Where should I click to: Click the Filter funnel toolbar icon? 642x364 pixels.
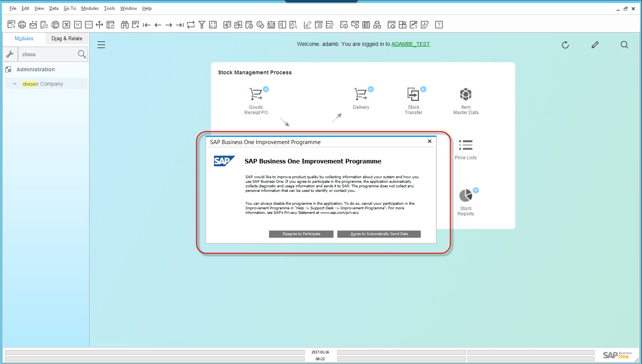(x=202, y=25)
